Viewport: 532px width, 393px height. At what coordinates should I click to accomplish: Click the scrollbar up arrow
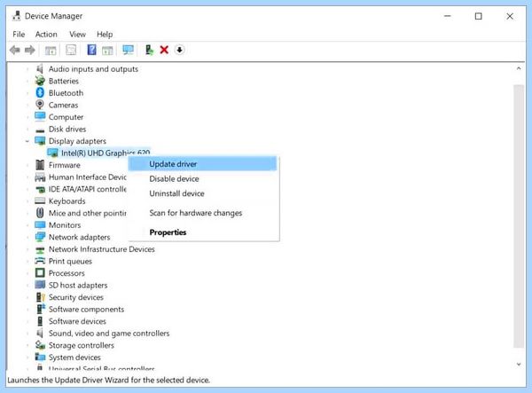pos(519,68)
